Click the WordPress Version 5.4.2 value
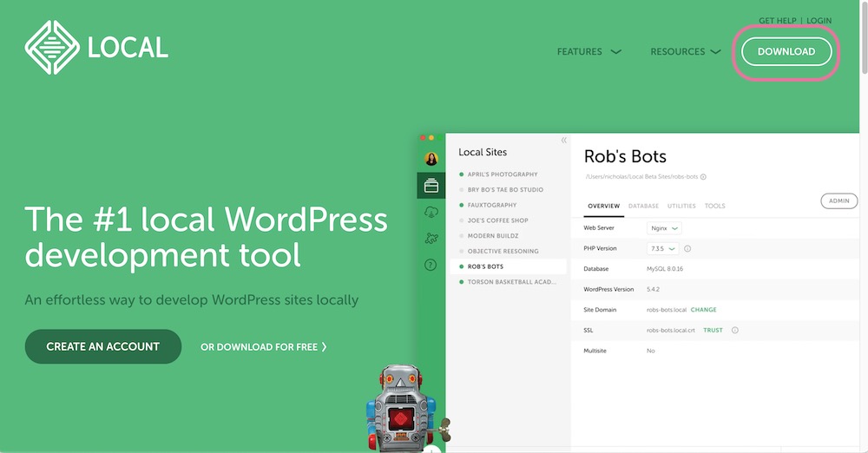The image size is (868, 453). coord(654,290)
